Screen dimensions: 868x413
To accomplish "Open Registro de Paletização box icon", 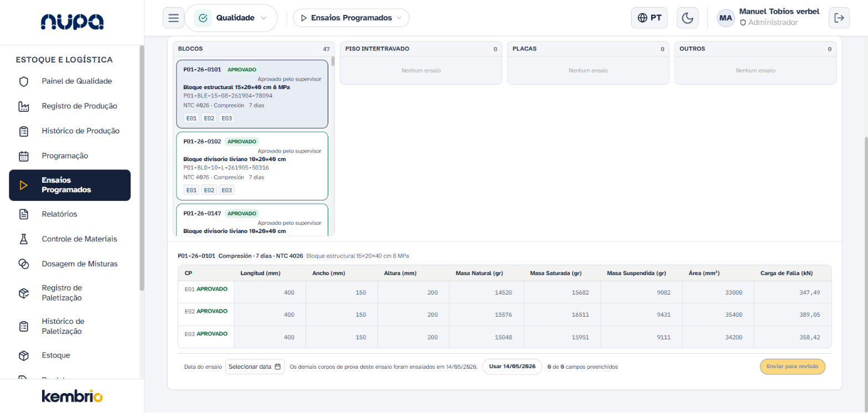I will tap(24, 293).
